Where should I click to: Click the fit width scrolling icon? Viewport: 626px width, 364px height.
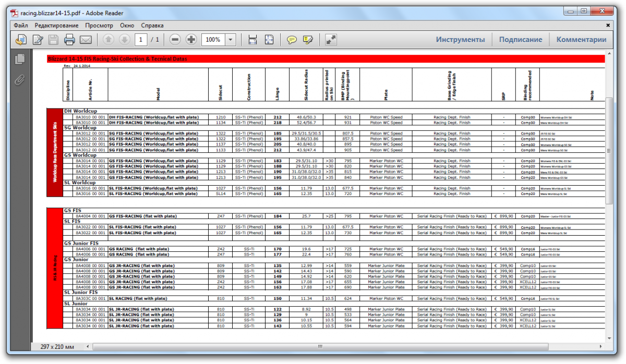click(x=252, y=40)
